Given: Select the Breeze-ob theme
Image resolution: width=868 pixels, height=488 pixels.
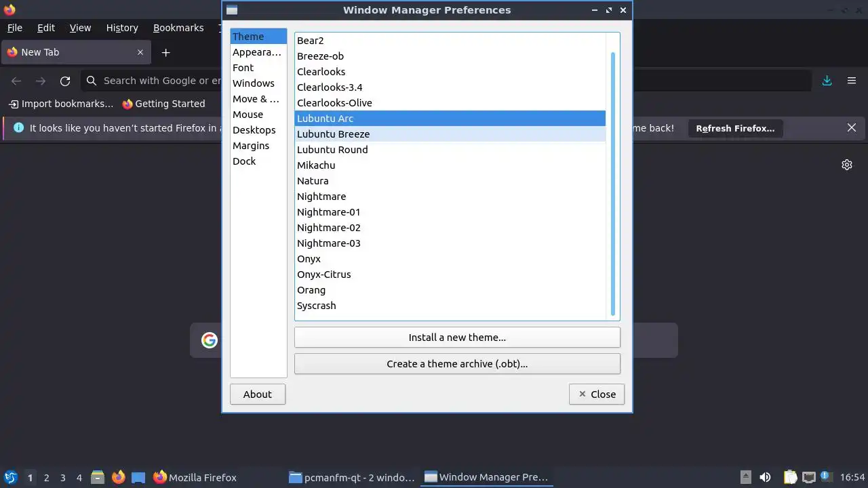Looking at the screenshot, I should (450, 56).
